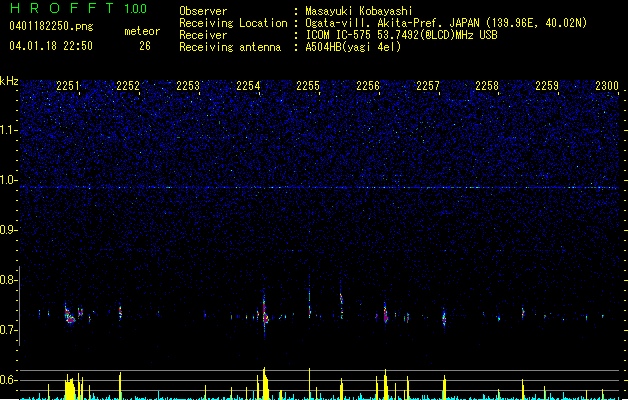Click the 0.8 kHz axis label
The image size is (629, 400).
click(x=9, y=280)
